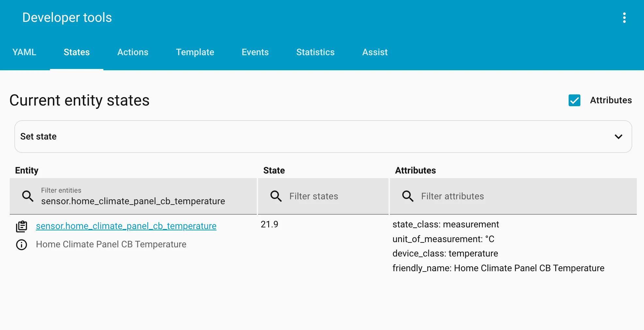Uncheck the Attributes checkbox
Viewport: 644px width, 330px height.
click(574, 100)
